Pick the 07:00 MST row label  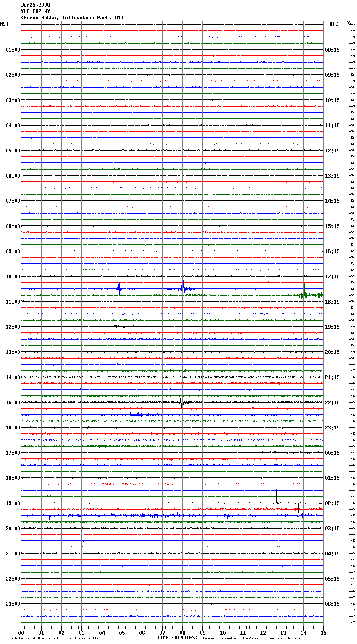pos(13,201)
